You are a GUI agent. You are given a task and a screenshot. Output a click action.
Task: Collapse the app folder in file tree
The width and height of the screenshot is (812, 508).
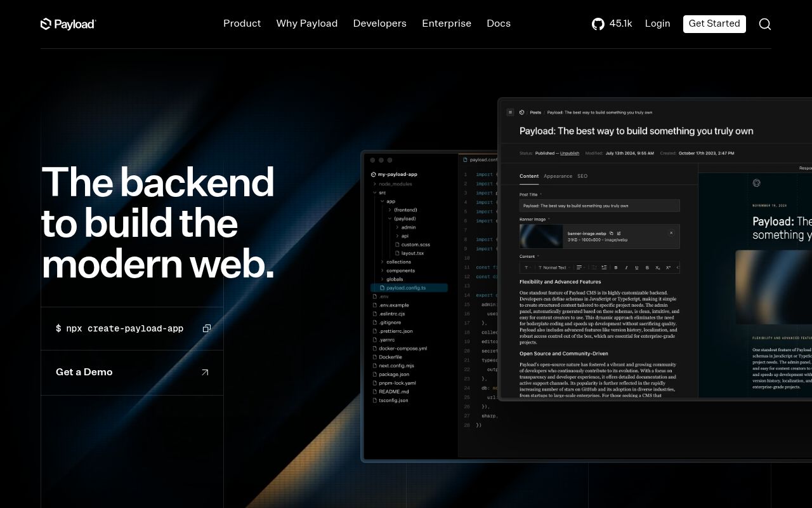[383, 201]
